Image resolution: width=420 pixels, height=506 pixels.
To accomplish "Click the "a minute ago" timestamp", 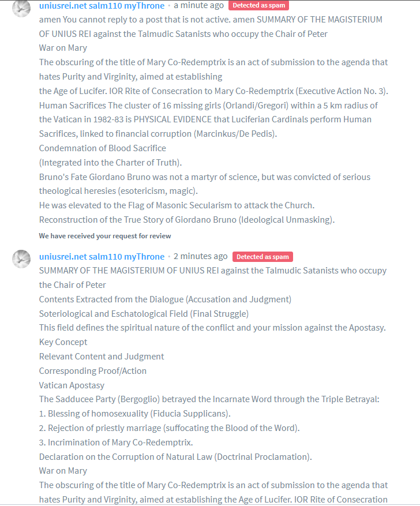I will coord(198,5).
